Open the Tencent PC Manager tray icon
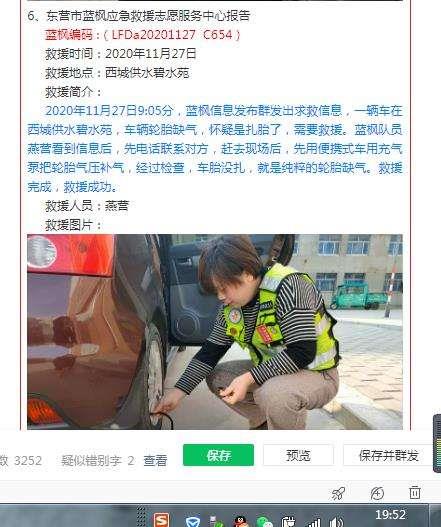The height and width of the screenshot is (527, 441). (193, 521)
